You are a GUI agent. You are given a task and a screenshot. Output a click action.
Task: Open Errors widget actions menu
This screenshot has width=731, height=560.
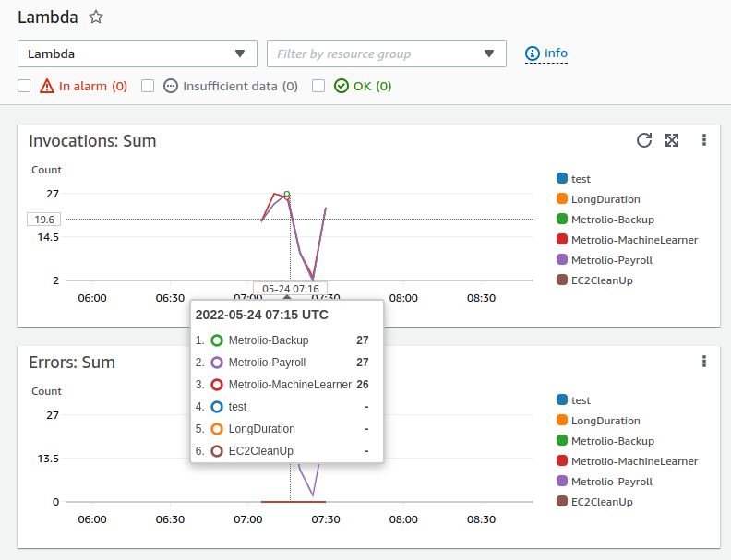point(703,361)
